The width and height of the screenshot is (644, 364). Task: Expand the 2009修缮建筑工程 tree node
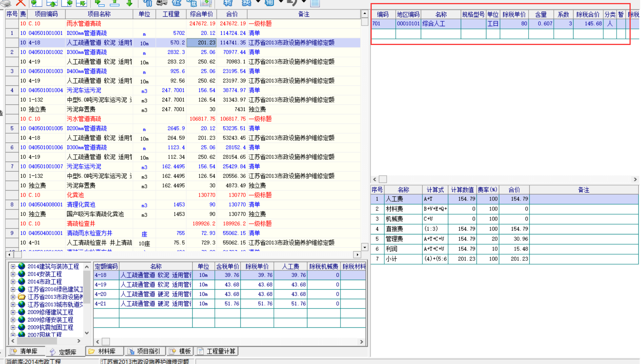[13, 312]
